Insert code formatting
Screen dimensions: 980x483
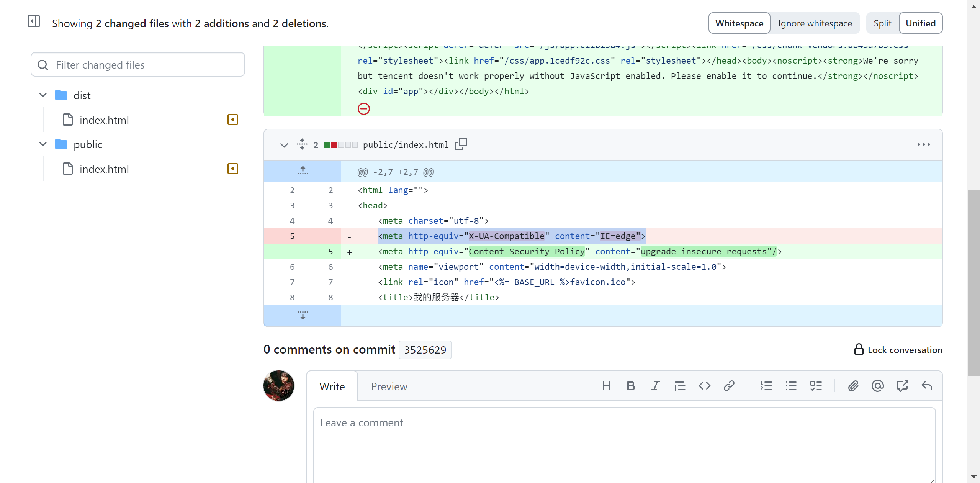pos(704,386)
